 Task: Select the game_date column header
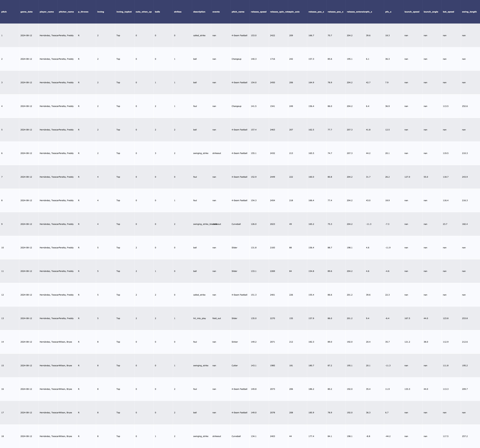(x=26, y=12)
